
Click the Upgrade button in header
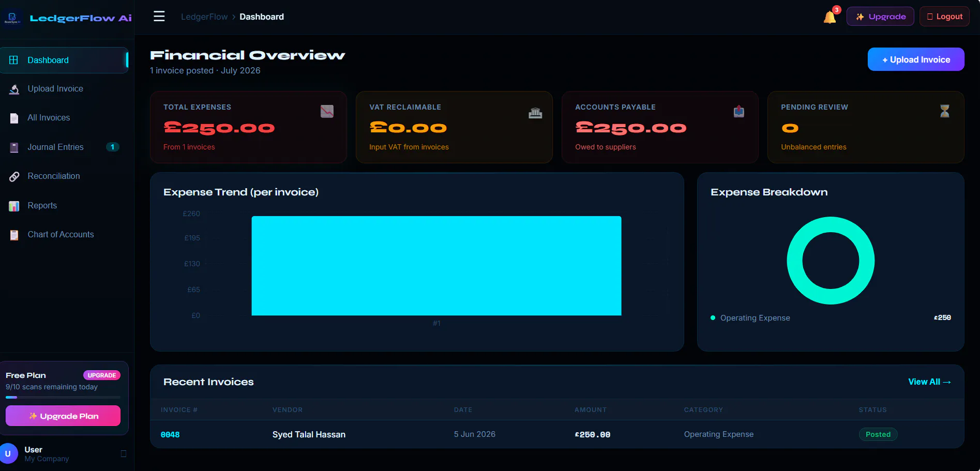click(x=880, y=17)
